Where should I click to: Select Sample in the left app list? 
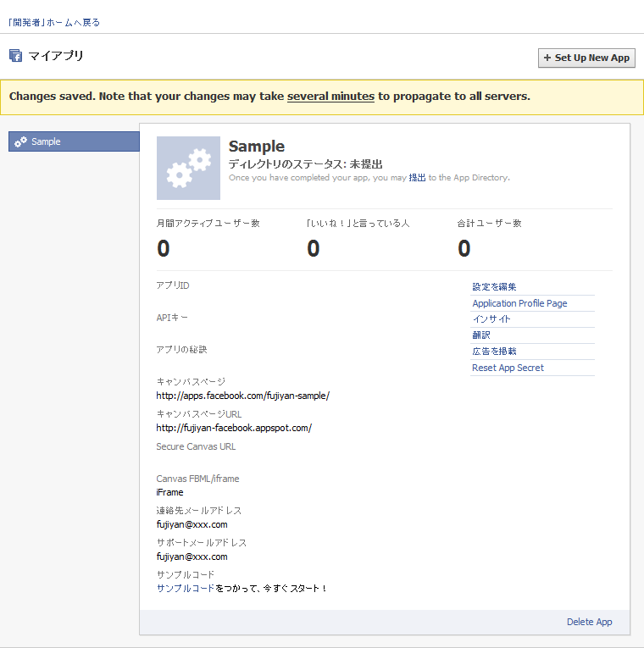coord(74,141)
